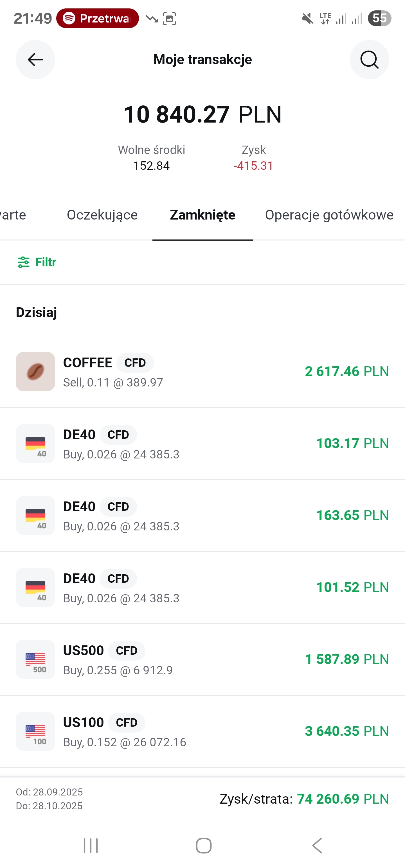Open DE40 transaction with 163.65 PLN
405x868 pixels.
coord(202,516)
